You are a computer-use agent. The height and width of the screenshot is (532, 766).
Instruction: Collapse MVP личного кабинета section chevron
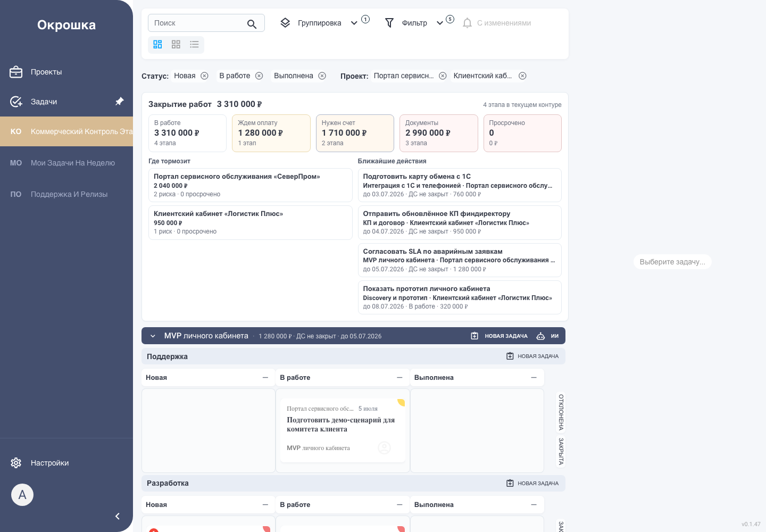point(153,336)
